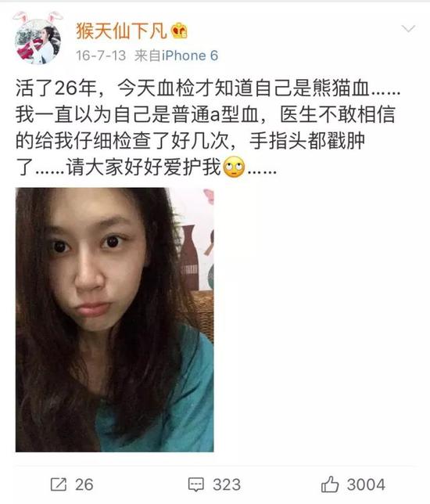The height and width of the screenshot is (504, 430).
Task: Open the username 猴天仙下凡 profile
Action: 121,31
